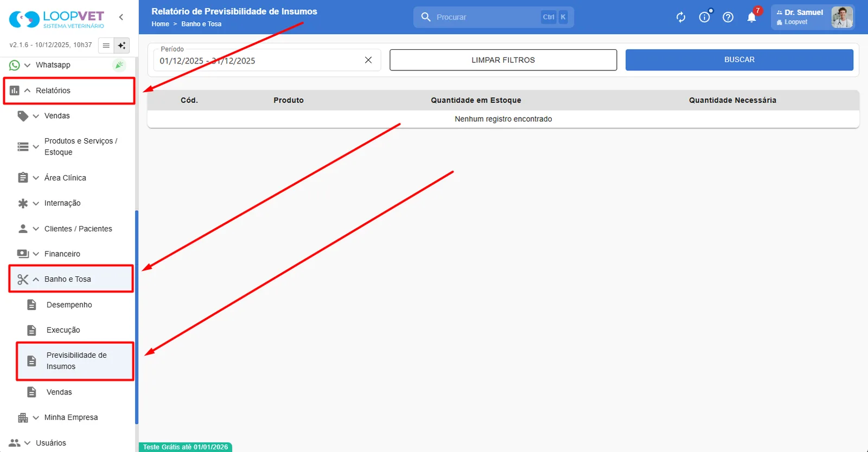This screenshot has height=452, width=868.
Task: Collapse the Relatórios section chevron
Action: coord(27,91)
